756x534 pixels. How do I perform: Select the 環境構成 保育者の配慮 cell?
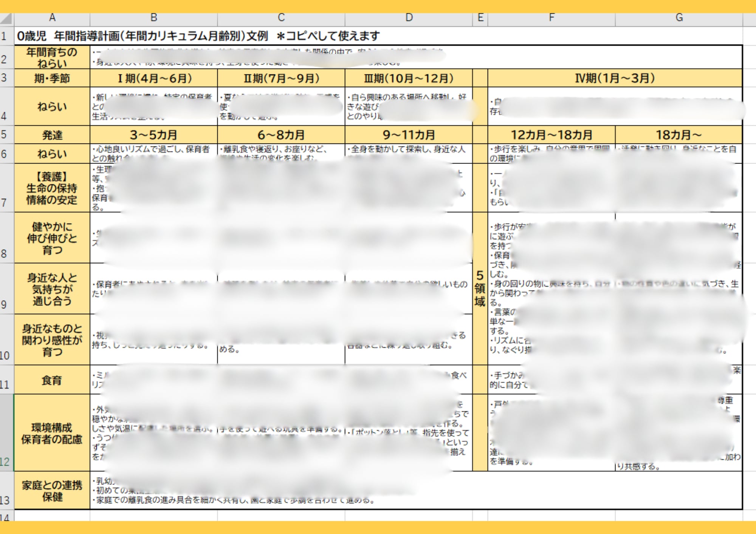pyautogui.click(x=52, y=433)
